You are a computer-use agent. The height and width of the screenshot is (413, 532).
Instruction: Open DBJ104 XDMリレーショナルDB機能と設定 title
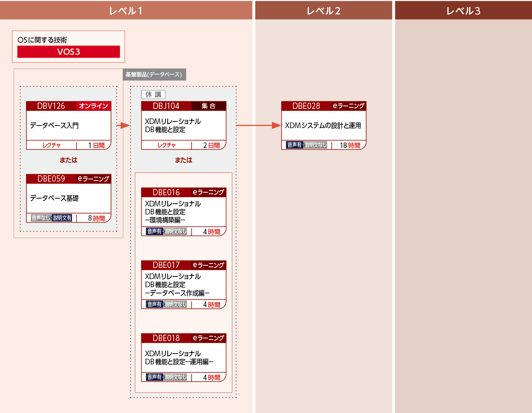coord(173,125)
